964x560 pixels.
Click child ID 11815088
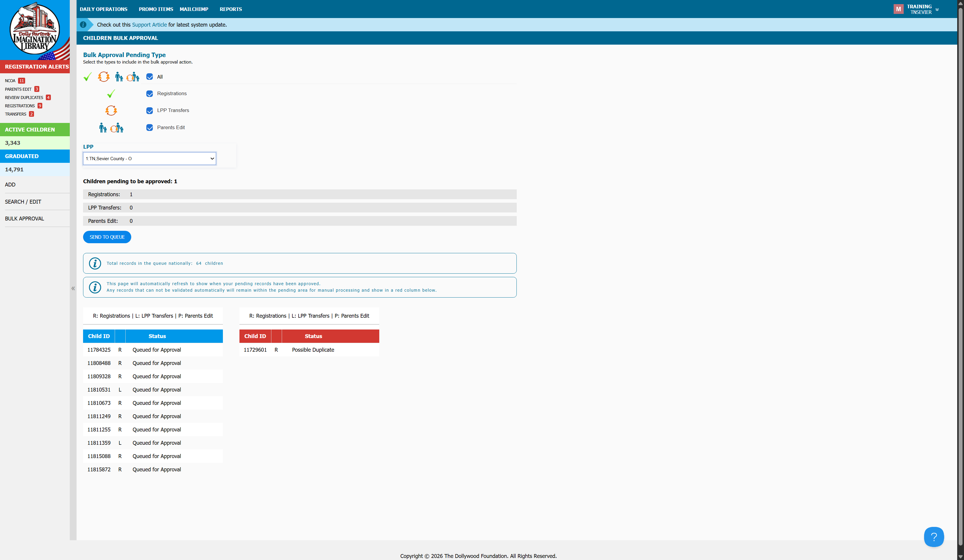[99, 456]
